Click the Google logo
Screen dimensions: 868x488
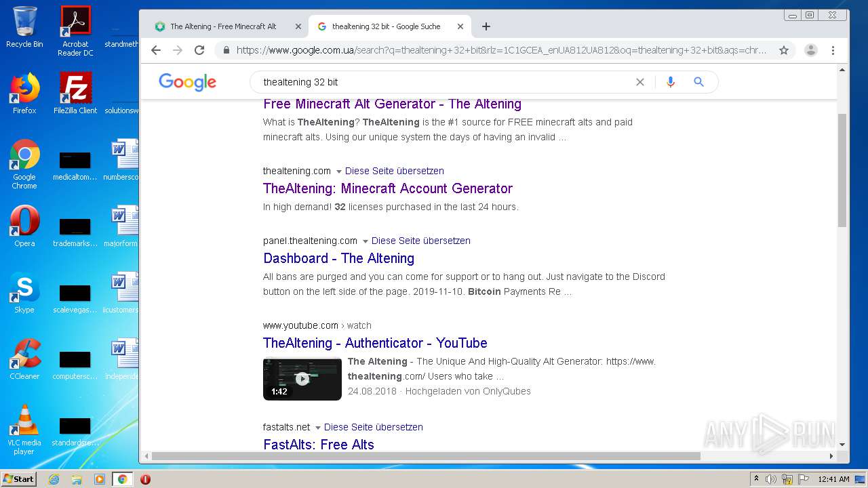click(x=187, y=82)
